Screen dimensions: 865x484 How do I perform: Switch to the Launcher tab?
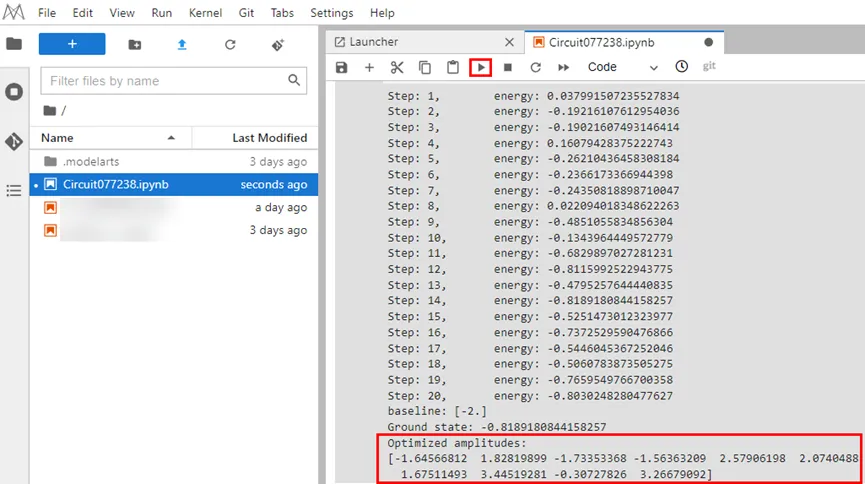pos(374,42)
